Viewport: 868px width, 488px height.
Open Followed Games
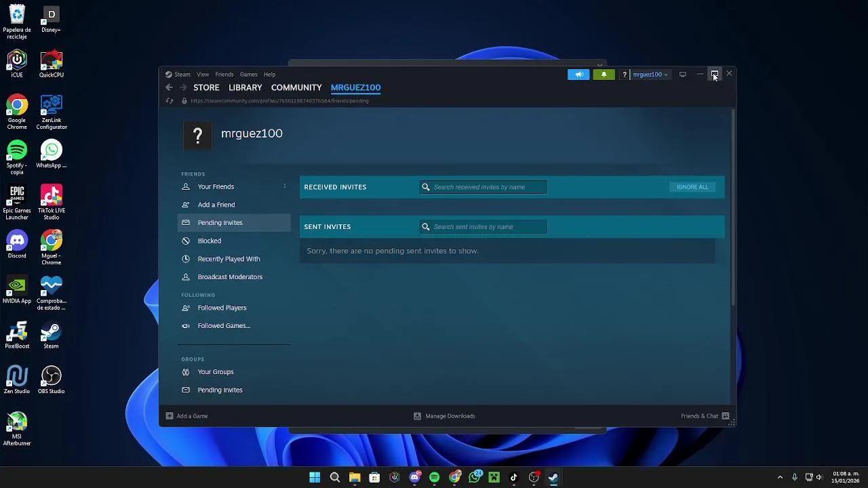[234, 325]
